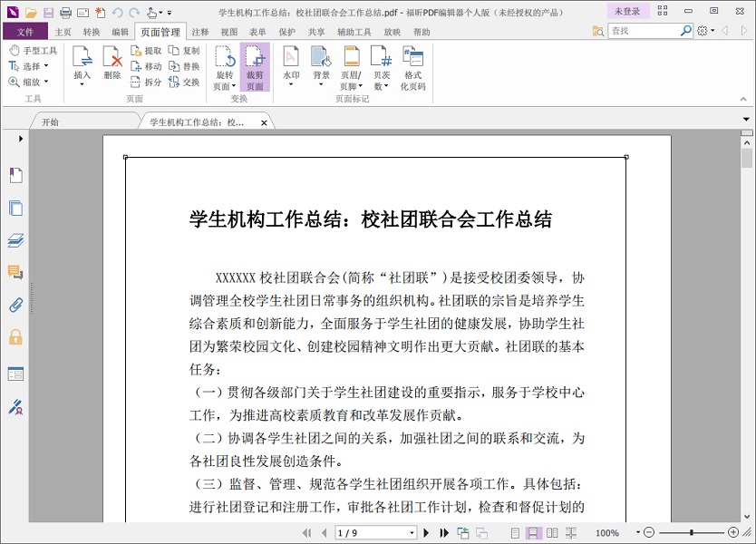Toggle single page view mode
Viewport: 756px width, 544px height.
[x=517, y=533]
